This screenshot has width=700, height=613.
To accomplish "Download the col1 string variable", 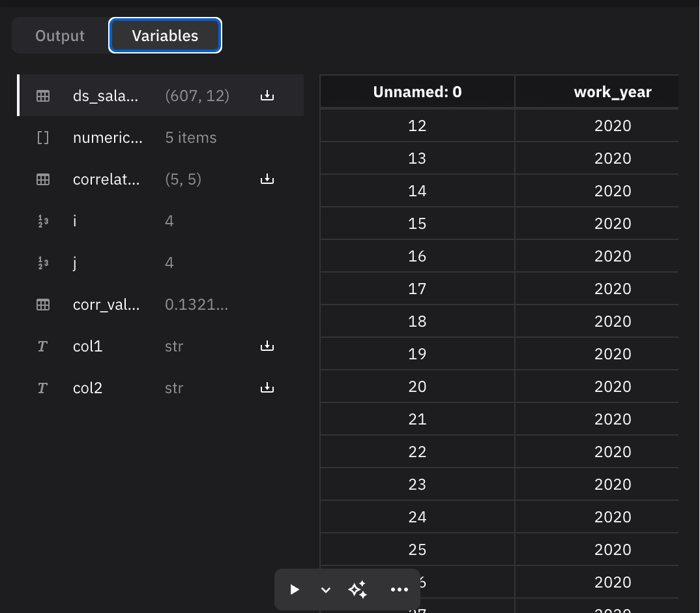I will 267,346.
